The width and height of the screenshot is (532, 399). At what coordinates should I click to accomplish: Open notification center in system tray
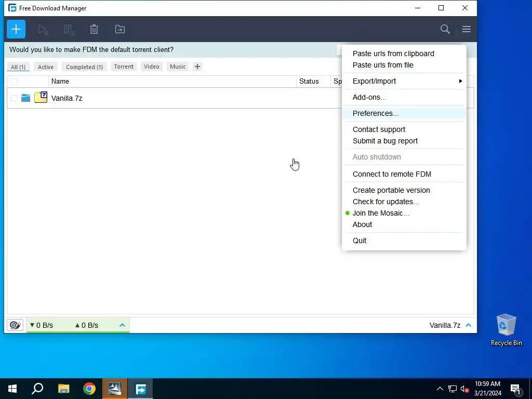[515, 389]
